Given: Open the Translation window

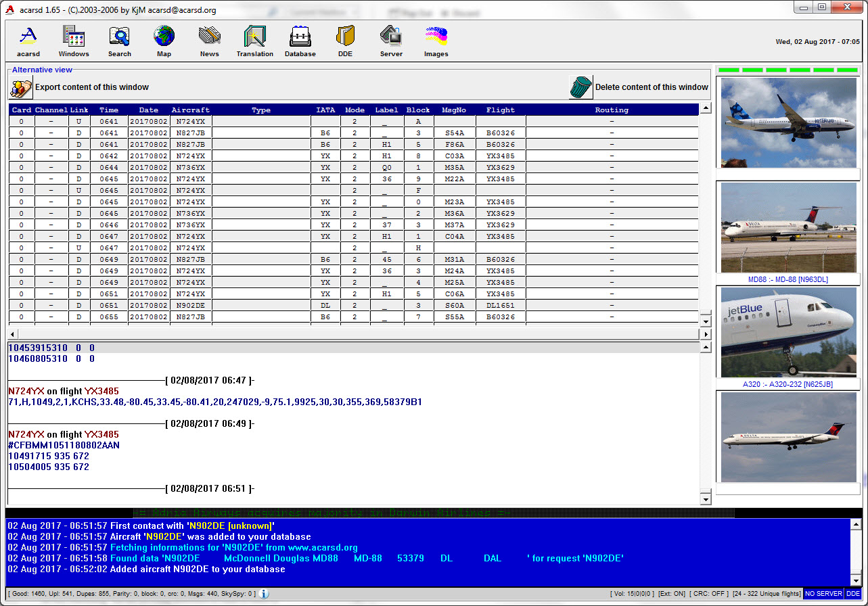Looking at the screenshot, I should point(254,41).
